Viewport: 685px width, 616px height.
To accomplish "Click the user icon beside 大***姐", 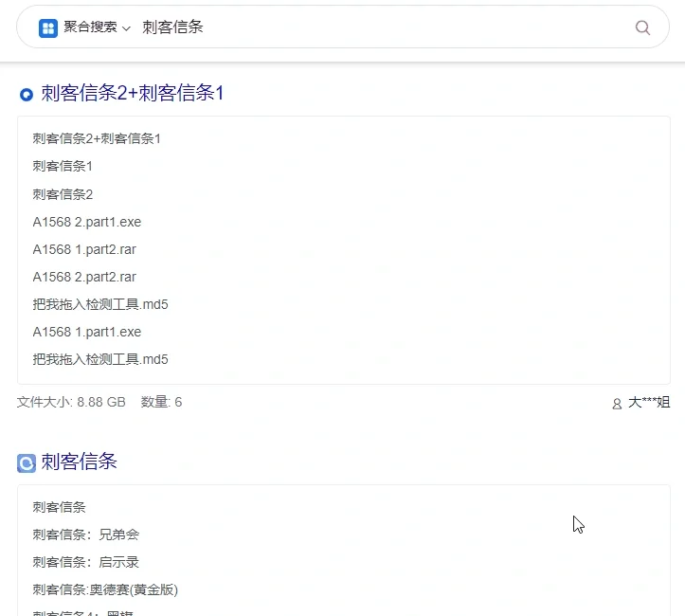I will point(617,404).
